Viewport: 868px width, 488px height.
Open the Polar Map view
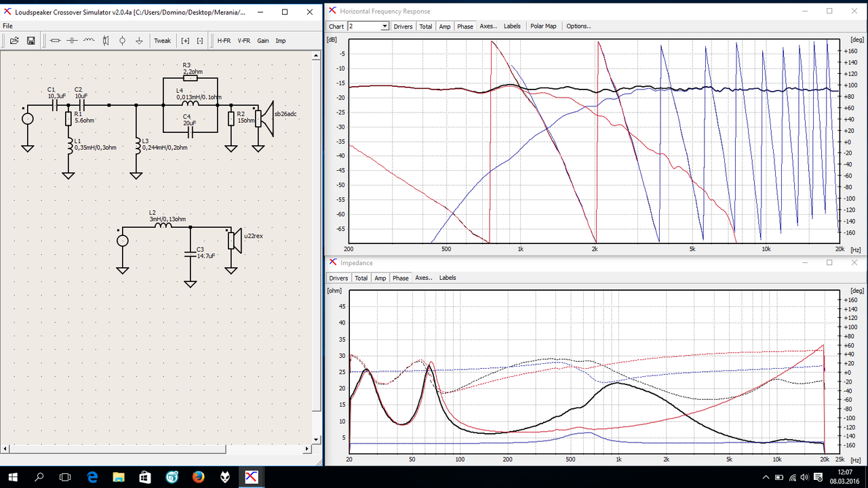[x=543, y=26]
